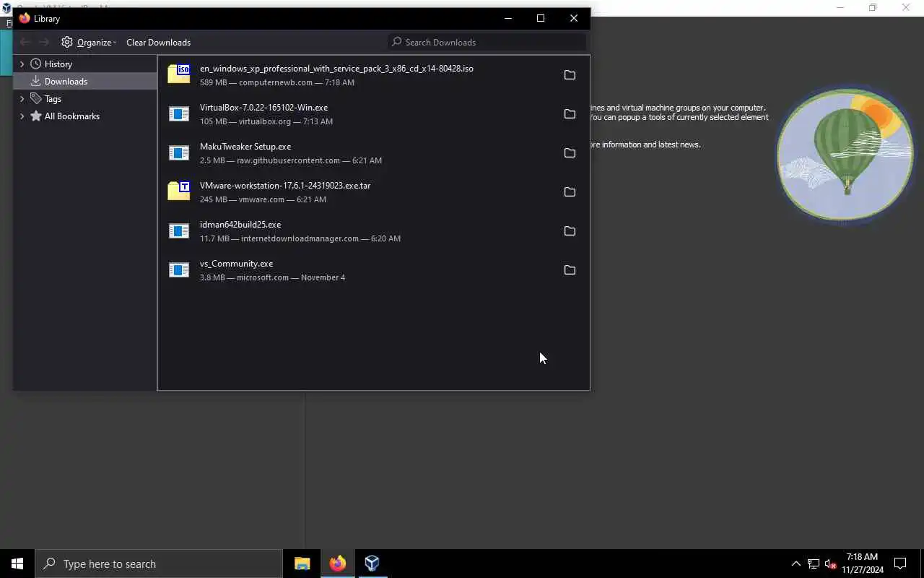Show hidden system tray icons
924x578 pixels.
pos(796,564)
